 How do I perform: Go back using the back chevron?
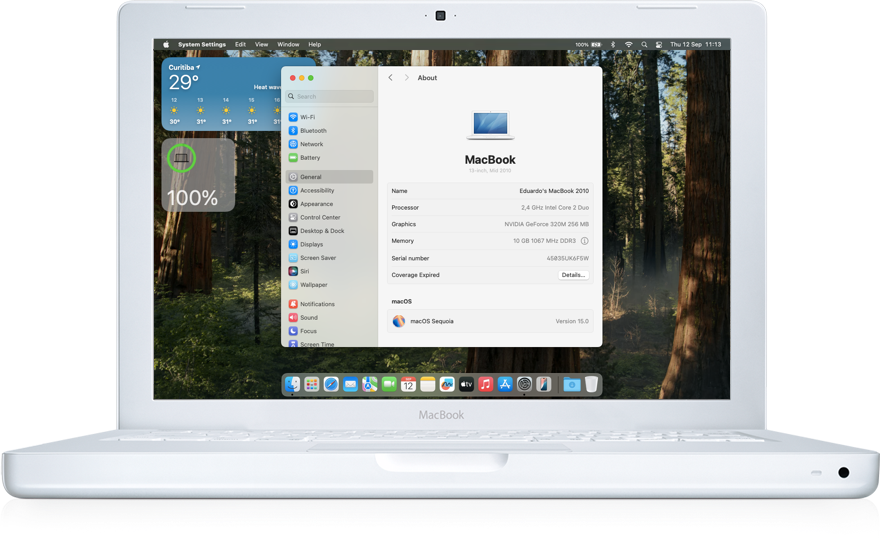pos(390,78)
